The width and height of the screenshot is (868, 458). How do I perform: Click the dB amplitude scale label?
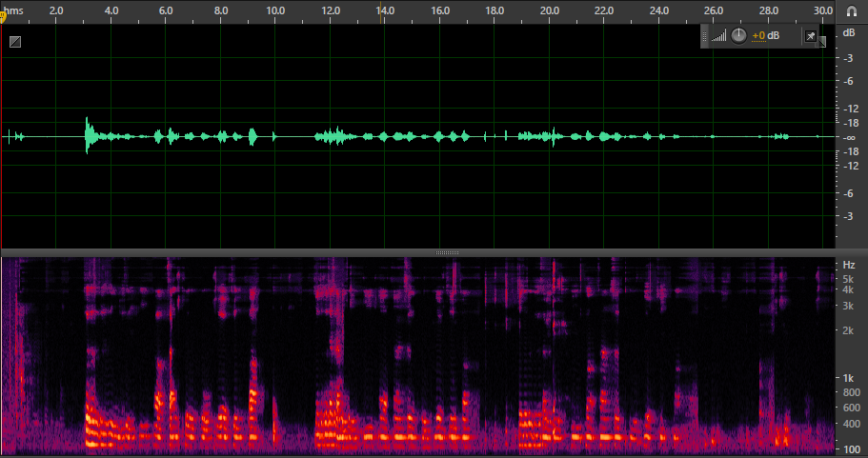click(x=849, y=32)
